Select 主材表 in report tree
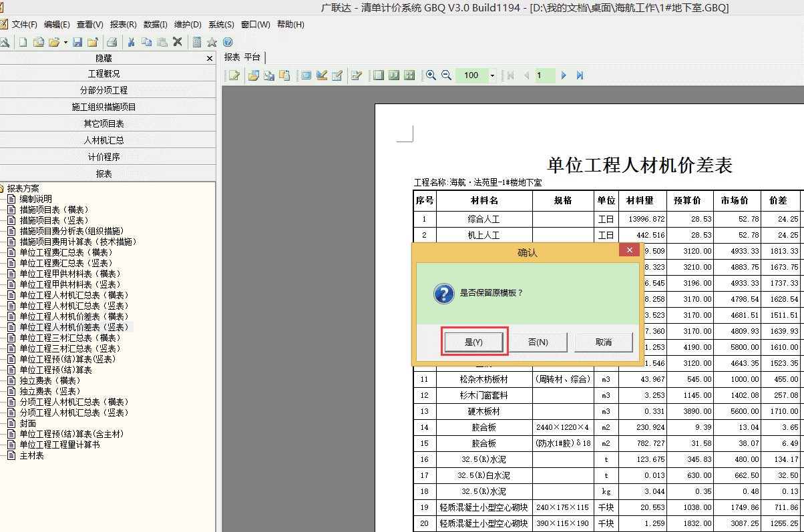804x532 pixels. coord(31,455)
